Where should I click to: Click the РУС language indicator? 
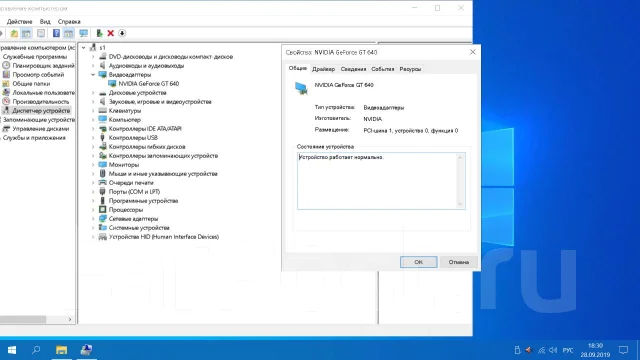[x=568, y=350]
